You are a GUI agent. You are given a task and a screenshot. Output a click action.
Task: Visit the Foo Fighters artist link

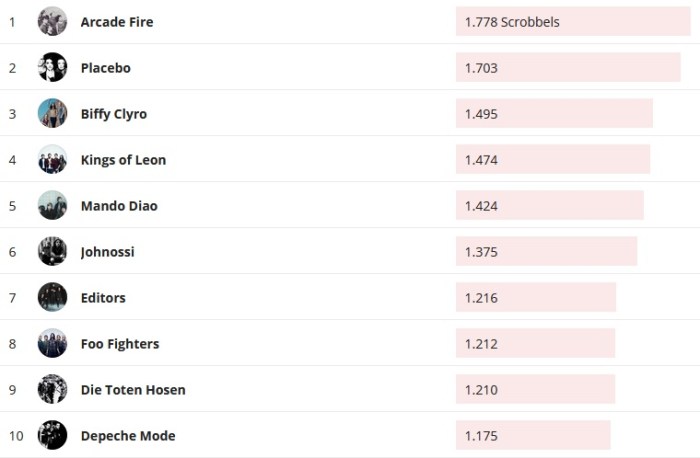coord(120,344)
